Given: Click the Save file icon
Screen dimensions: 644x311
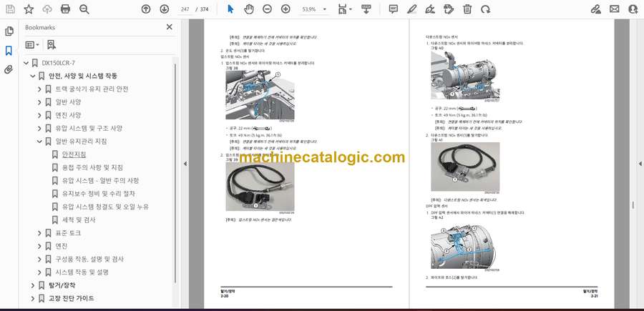Looking at the screenshot, I should pyautogui.click(x=10, y=9).
